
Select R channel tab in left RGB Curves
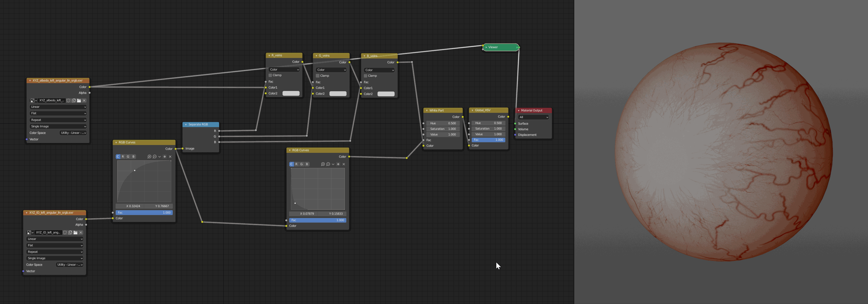coord(123,156)
